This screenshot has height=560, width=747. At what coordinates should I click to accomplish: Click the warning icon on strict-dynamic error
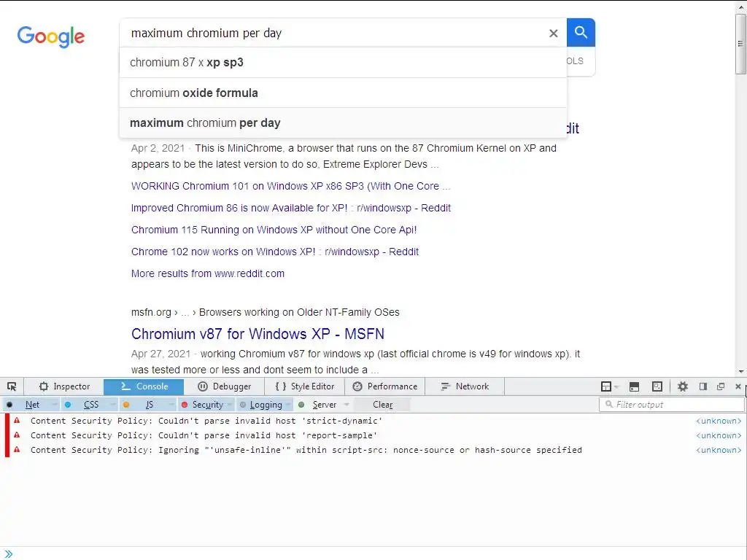17,421
